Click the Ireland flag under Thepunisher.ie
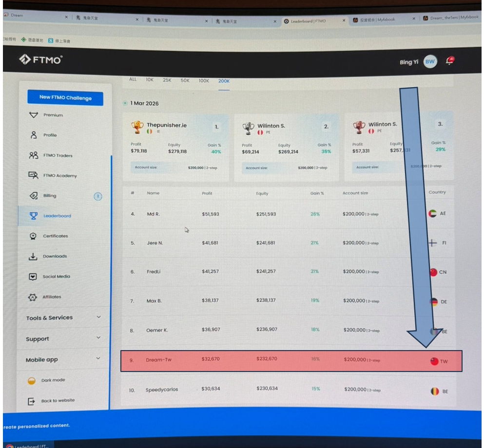The image size is (484, 448). pos(150,131)
